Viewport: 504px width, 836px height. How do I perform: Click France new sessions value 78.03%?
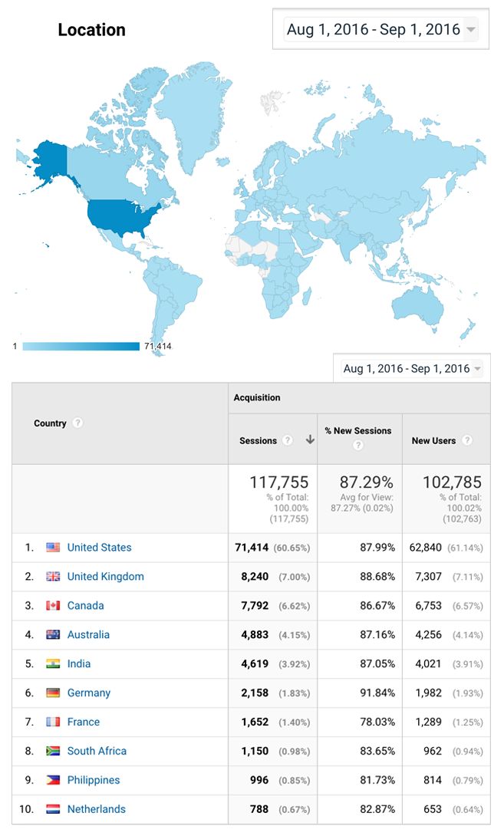377,722
